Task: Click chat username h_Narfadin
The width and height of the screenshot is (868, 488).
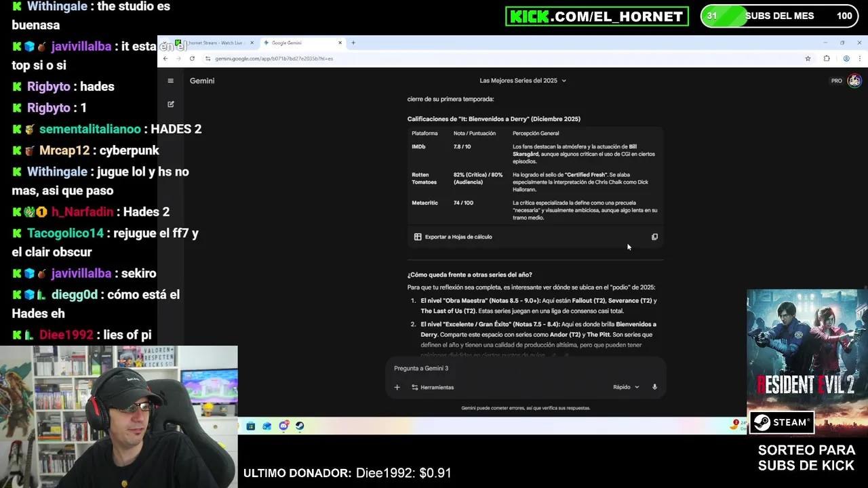Action: pos(82,211)
